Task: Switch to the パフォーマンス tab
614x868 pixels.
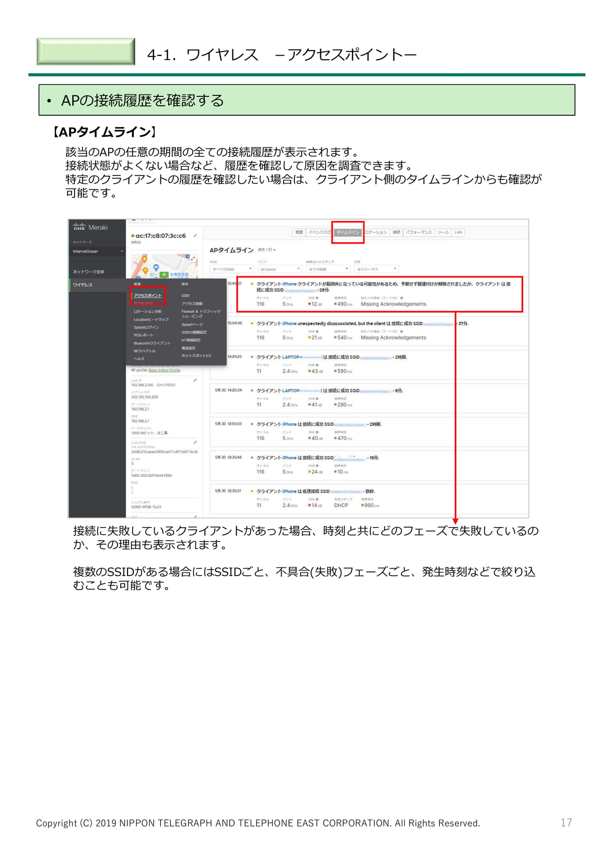Action: pyautogui.click(x=419, y=232)
